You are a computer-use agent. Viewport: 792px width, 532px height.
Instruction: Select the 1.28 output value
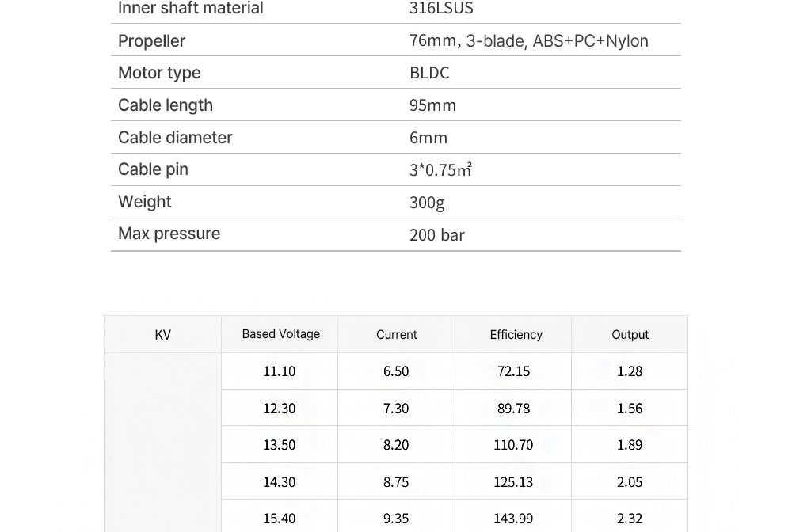coord(630,371)
